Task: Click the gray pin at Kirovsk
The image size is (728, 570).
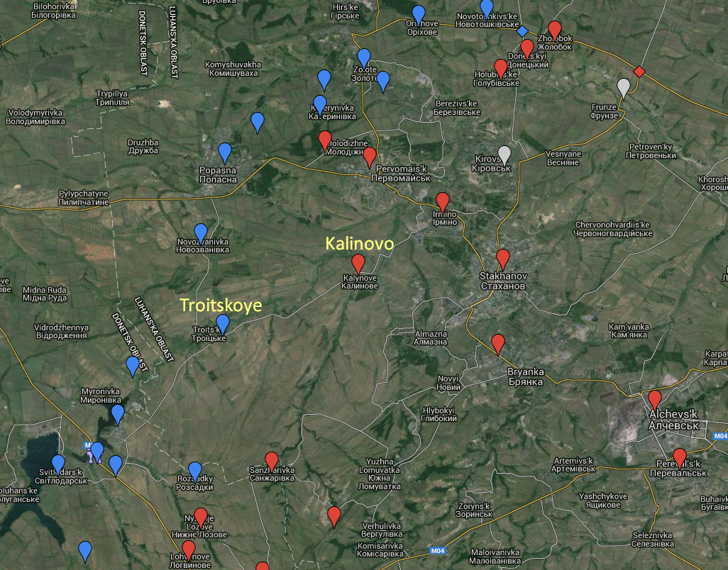Action: 504,154
